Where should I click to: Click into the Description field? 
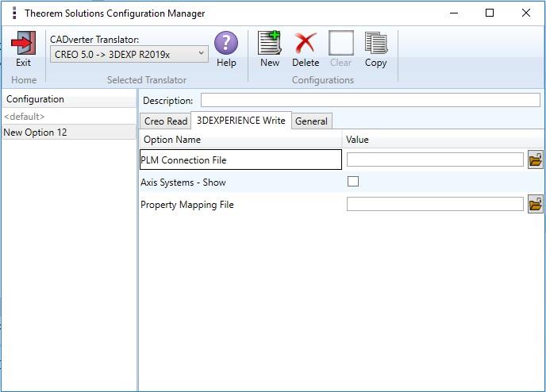click(370, 100)
